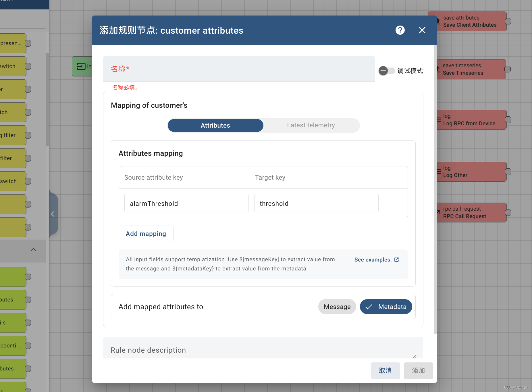Screen dimensions: 532x392
Task: Collapse the node palette with the left chevron
Action: 53,214
